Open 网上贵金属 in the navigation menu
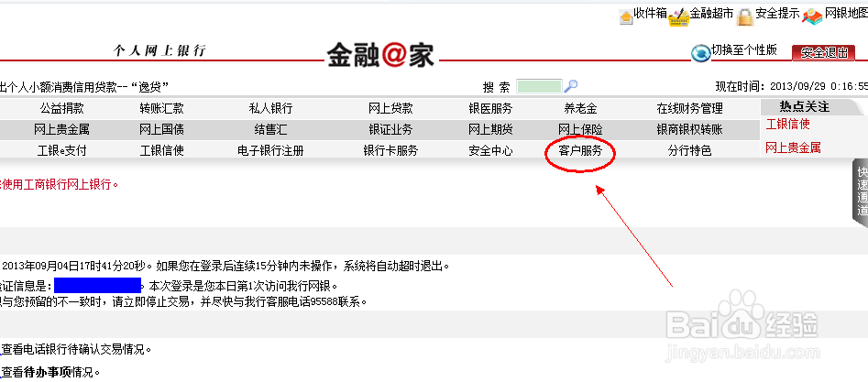Viewport: 868px width, 382px height. click(x=61, y=129)
